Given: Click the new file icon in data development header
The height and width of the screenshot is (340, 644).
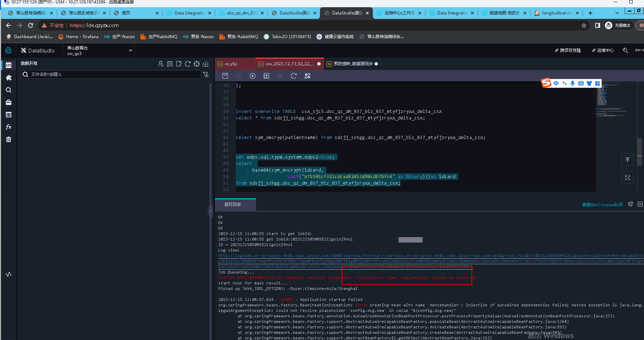Looking at the screenshot, I should coord(179,64).
